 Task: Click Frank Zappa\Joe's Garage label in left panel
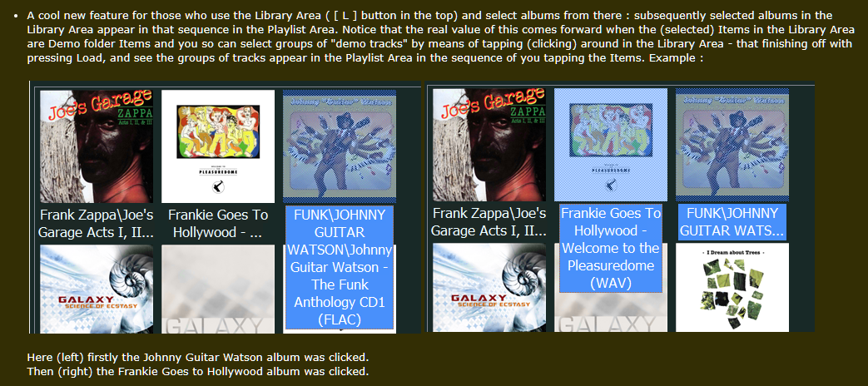point(97,224)
